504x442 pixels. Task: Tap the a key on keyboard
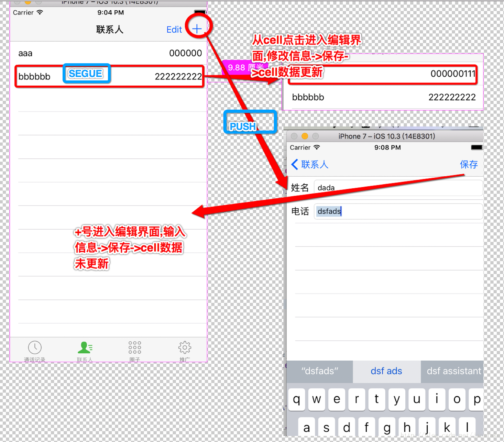tap(307, 427)
